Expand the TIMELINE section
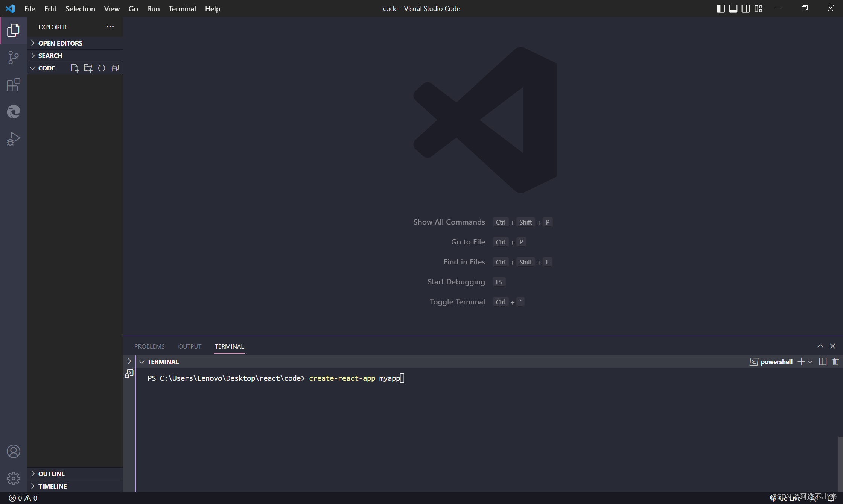Screen dimensions: 843x504 coord(75,486)
